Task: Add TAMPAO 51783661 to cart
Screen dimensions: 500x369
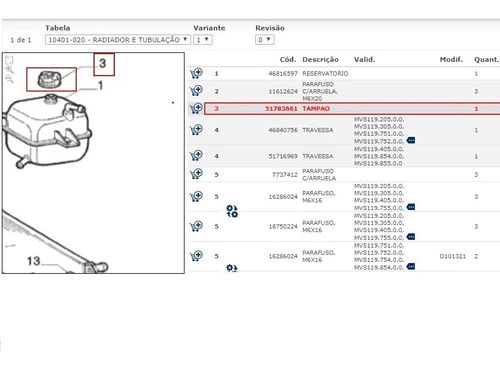Action: pos(196,108)
